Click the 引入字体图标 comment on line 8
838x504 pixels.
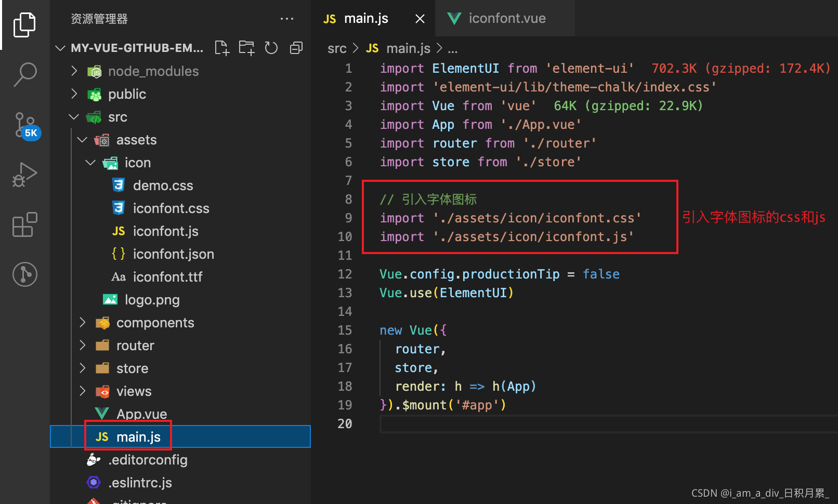tap(428, 200)
